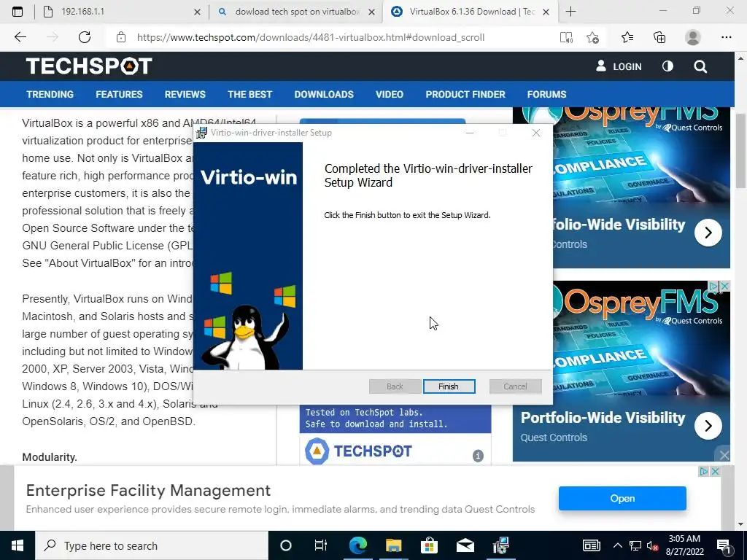Select the VirtualBox 6.1.36 Download tab

[x=471, y=12]
